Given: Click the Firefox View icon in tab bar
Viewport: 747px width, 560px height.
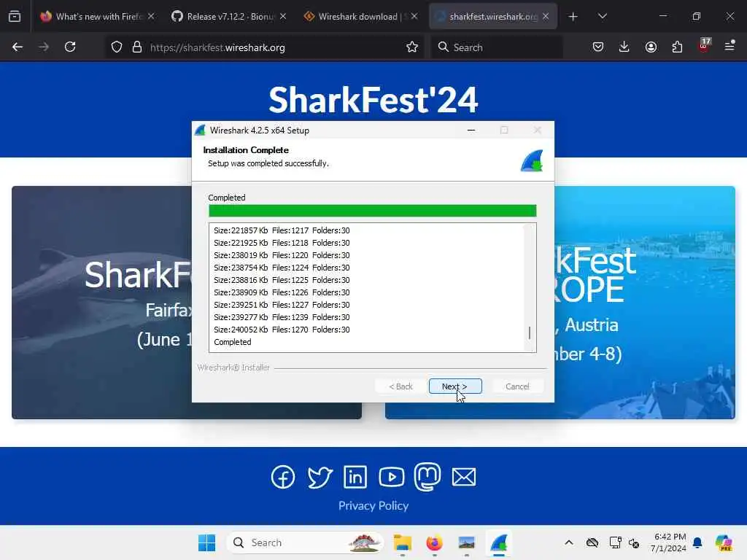Looking at the screenshot, I should click(x=15, y=16).
